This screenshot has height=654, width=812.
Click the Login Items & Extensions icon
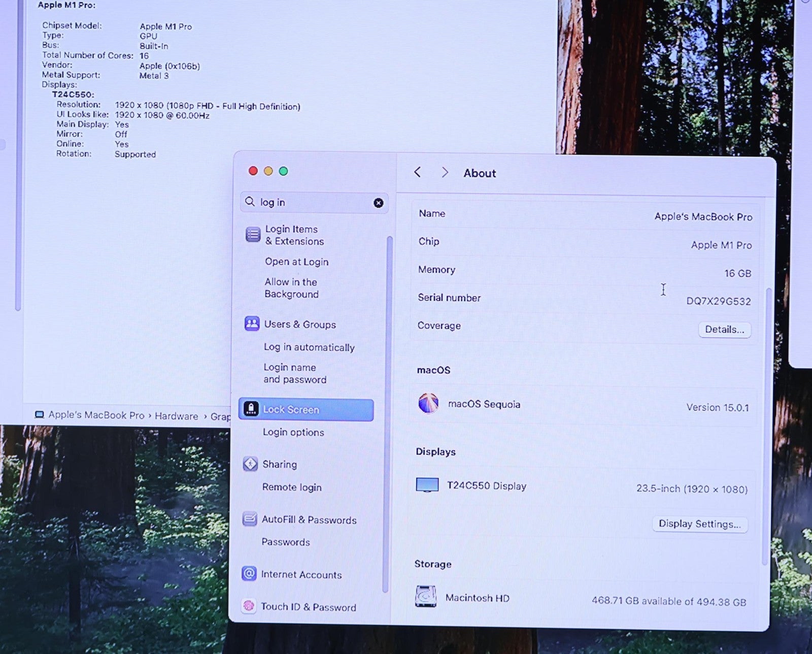point(253,235)
